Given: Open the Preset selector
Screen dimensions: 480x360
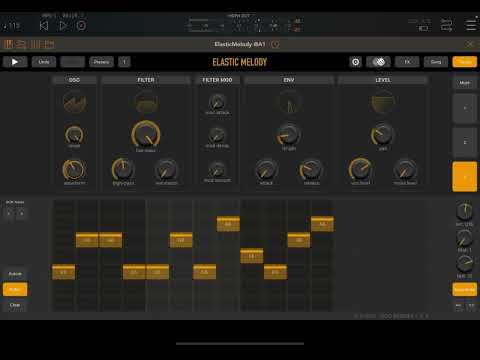Looking at the screenshot, I should point(101,62).
